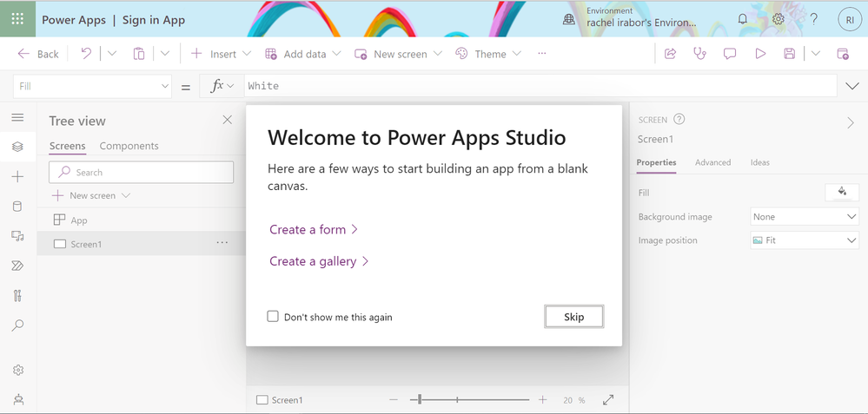Expand the formula bar chevron
This screenshot has width=868, height=414.
click(x=852, y=86)
